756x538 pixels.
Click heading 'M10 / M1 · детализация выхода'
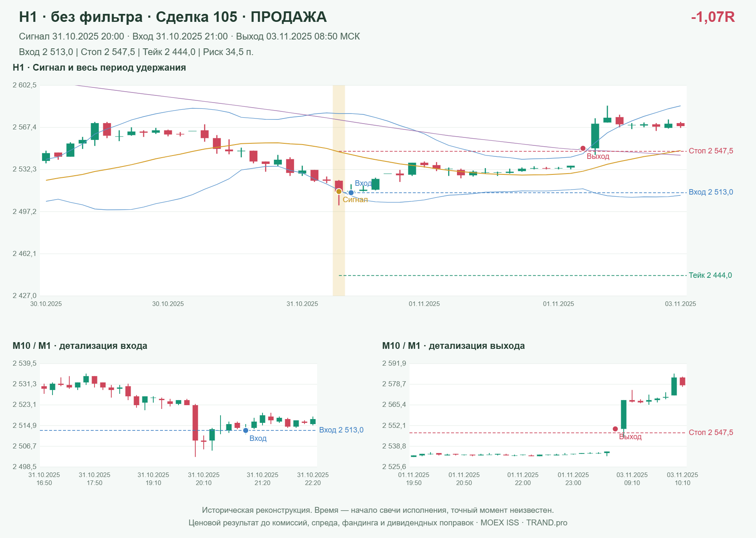coord(454,346)
